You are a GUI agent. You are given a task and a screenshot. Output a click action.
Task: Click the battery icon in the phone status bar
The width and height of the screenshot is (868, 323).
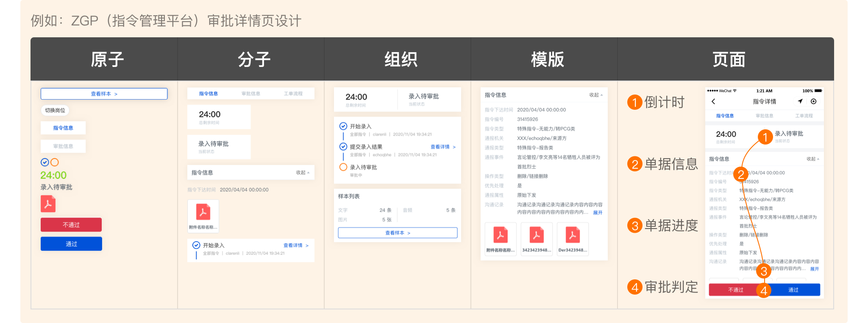tap(818, 91)
